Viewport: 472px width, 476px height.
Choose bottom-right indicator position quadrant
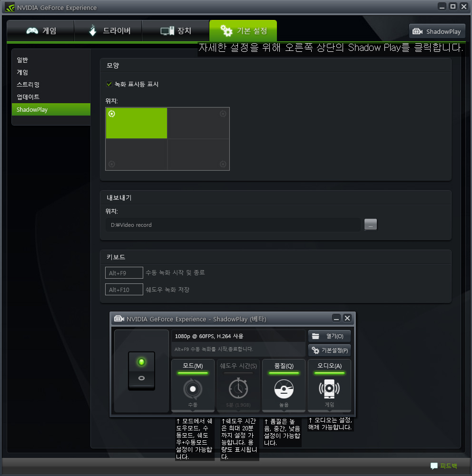click(x=198, y=155)
